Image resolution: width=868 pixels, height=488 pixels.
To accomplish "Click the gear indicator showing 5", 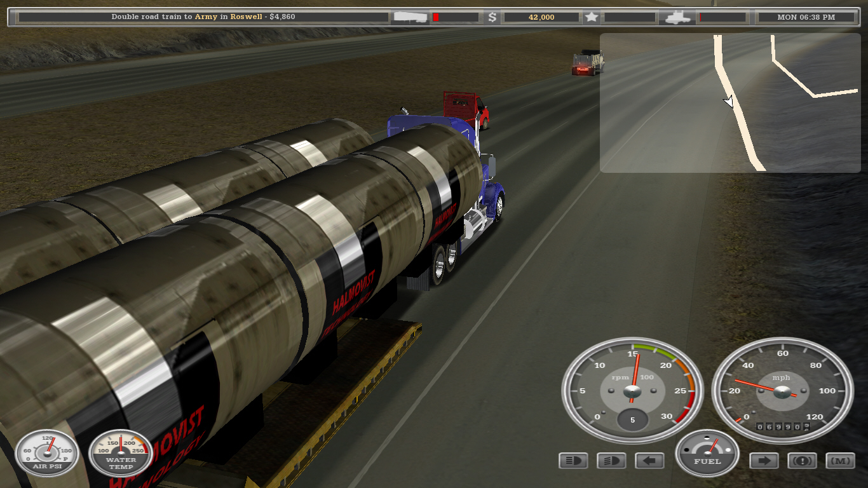I will click(x=632, y=420).
